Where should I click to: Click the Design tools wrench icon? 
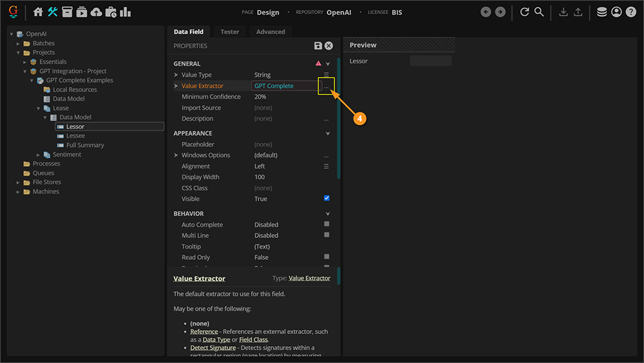click(53, 12)
